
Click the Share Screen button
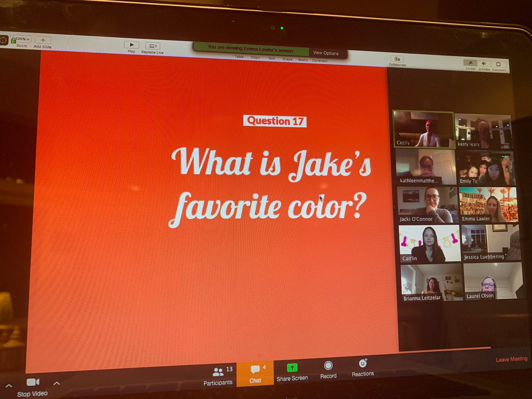292,373
